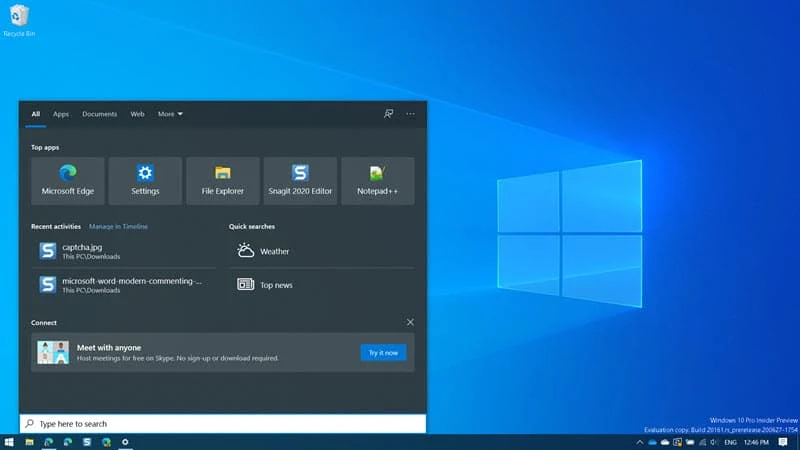Open Snagit 2020 Editor tile
The image size is (800, 450).
301,181
